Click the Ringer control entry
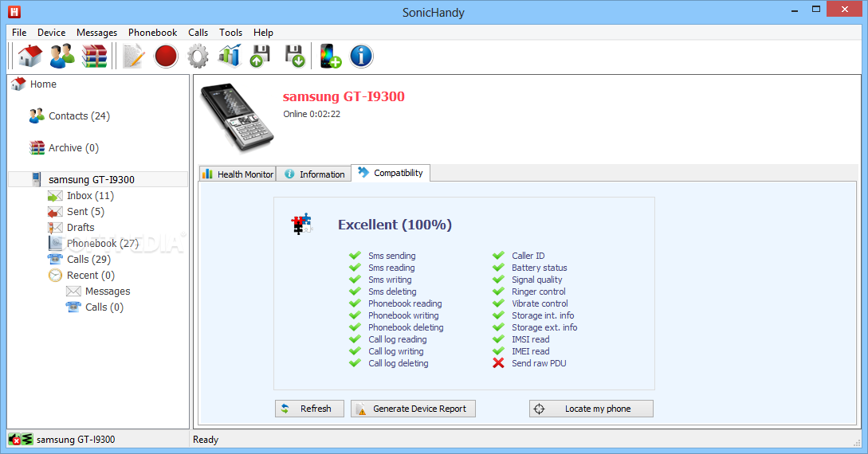This screenshot has width=868, height=454. coord(539,292)
